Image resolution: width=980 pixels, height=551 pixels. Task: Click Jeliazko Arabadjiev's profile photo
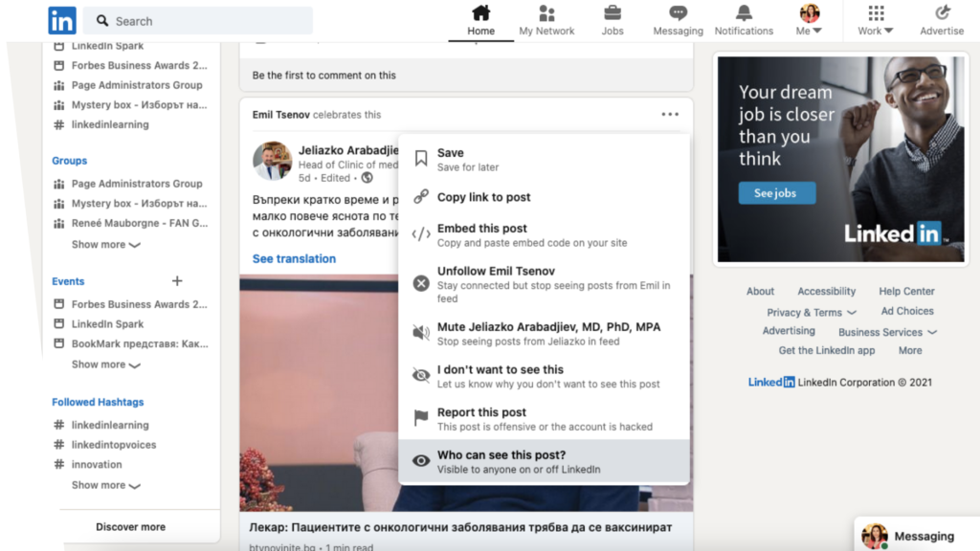pos(272,161)
